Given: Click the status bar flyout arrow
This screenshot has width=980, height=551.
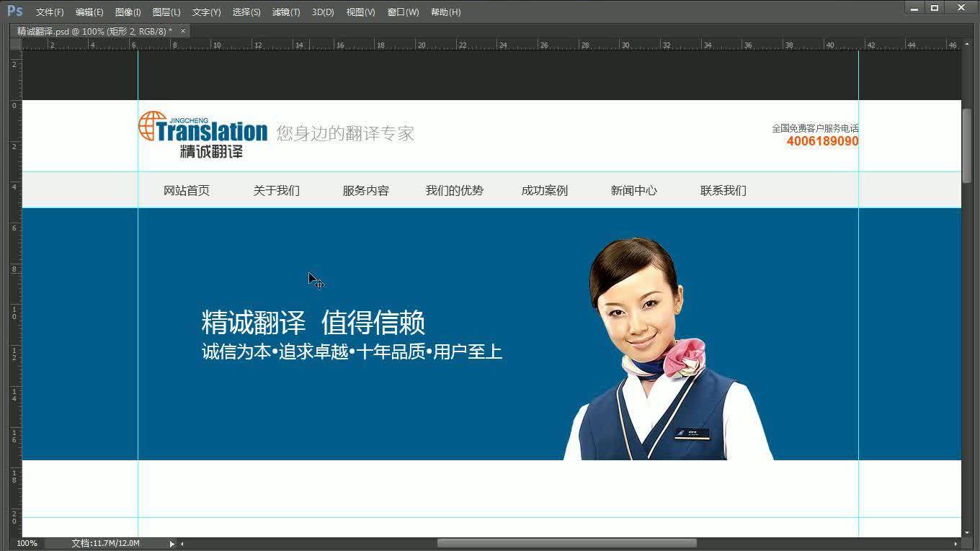Looking at the screenshot, I should [x=171, y=543].
